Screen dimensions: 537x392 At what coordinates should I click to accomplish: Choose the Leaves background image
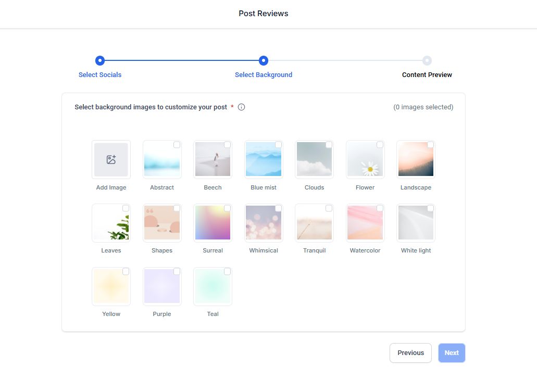coord(111,223)
